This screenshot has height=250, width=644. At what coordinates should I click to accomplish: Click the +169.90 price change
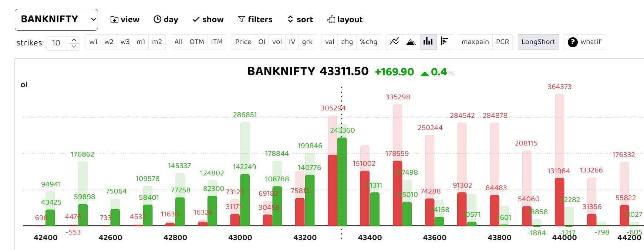coord(394,72)
